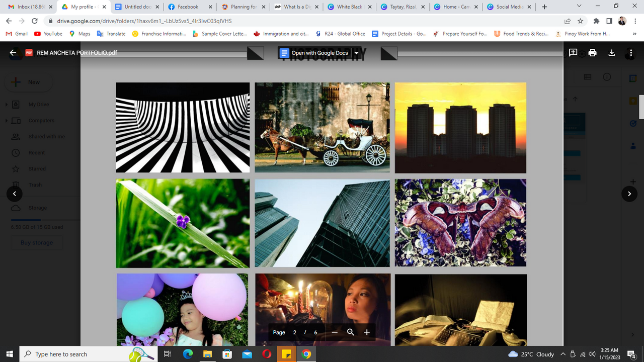Print the REM ANCHETA PORTFOLIO PDF
The width and height of the screenshot is (644, 362).
click(x=593, y=53)
